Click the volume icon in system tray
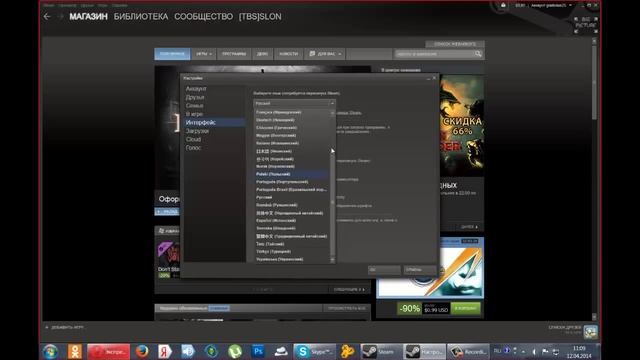Image resolution: width=640 pixels, height=360 pixels. (534, 351)
